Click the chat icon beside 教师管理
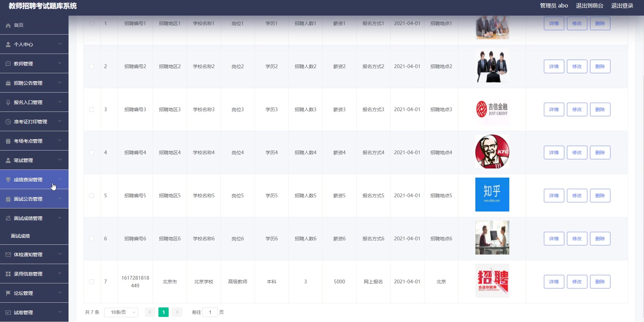 pyautogui.click(x=7, y=63)
